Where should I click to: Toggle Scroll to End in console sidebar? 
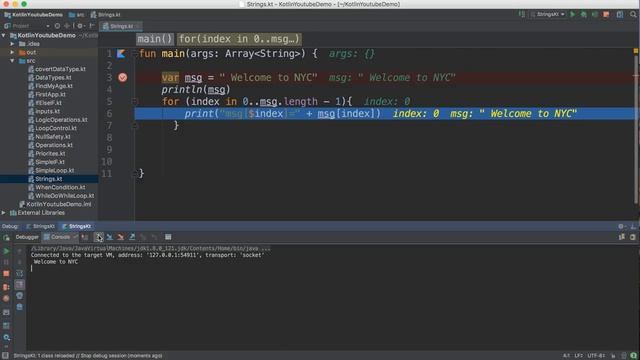pyautogui.click(x=19, y=284)
